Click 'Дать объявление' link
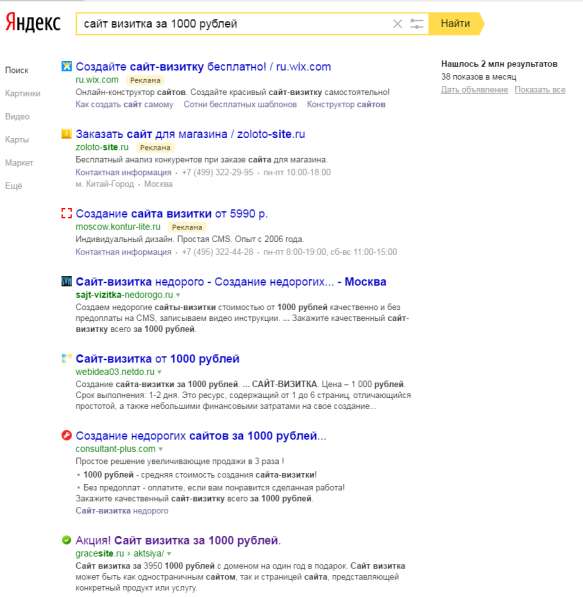 474,90
